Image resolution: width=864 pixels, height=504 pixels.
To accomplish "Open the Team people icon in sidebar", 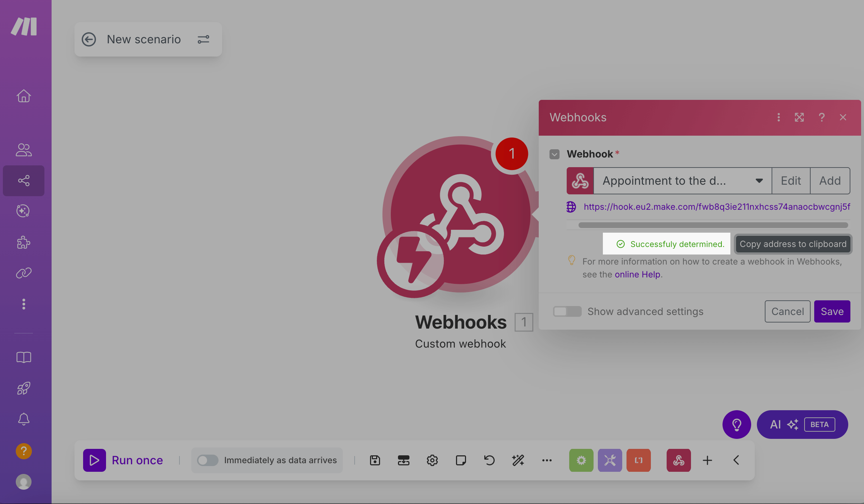I will click(24, 150).
